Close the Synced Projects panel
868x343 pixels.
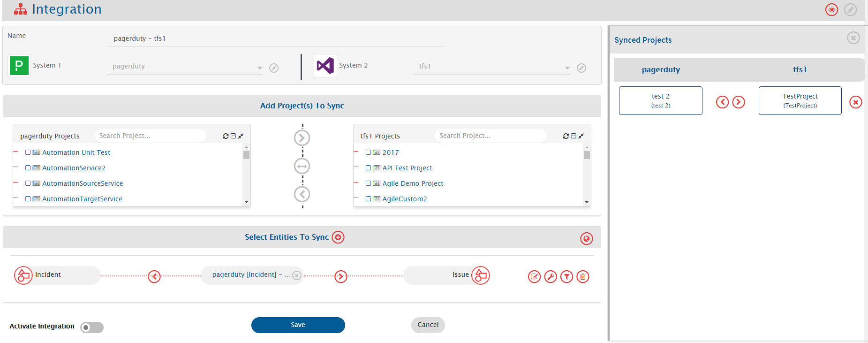pos(853,38)
